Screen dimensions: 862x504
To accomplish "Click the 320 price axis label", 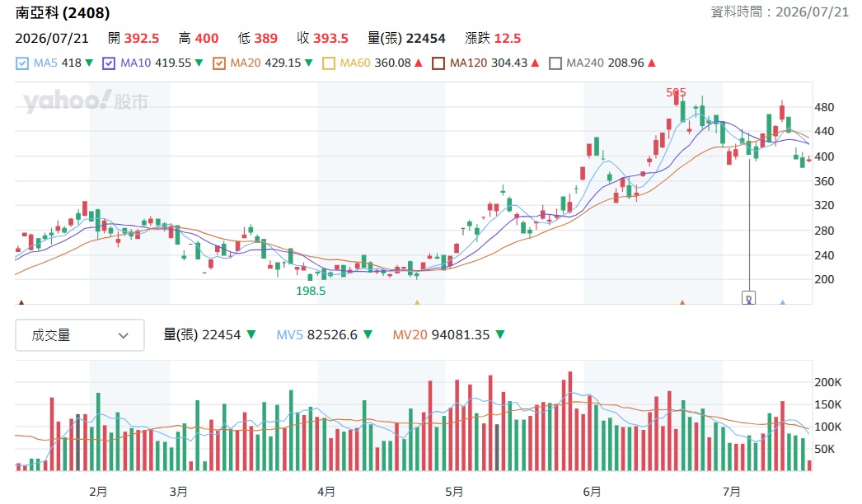I will (824, 206).
